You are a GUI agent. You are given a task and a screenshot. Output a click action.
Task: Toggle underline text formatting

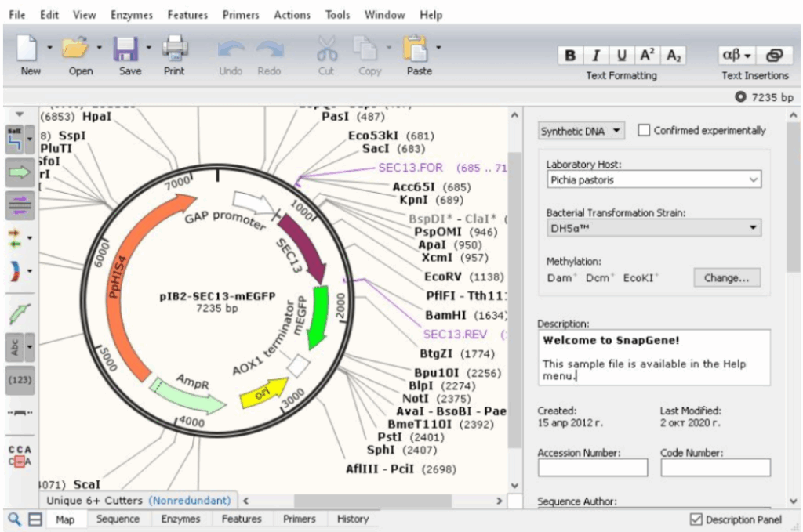pos(622,56)
